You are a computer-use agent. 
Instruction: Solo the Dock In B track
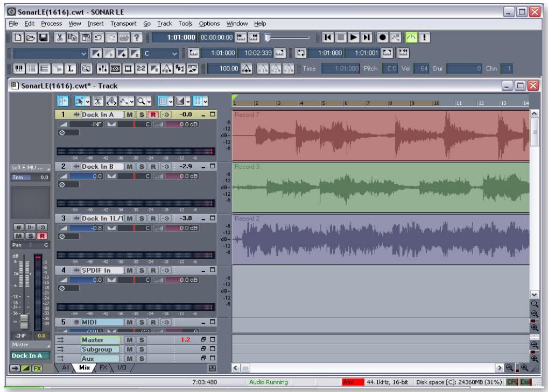[x=142, y=167]
